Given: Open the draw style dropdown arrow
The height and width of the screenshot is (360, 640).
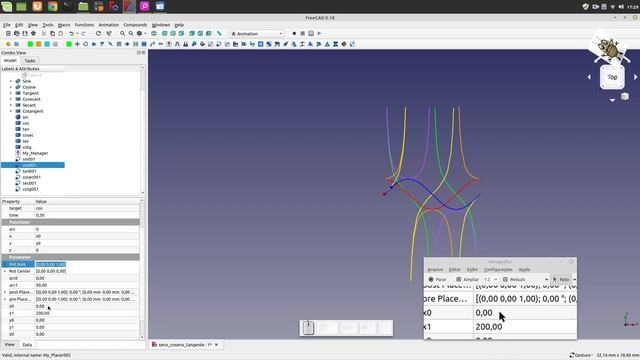Looking at the screenshot, I should coord(145,33).
